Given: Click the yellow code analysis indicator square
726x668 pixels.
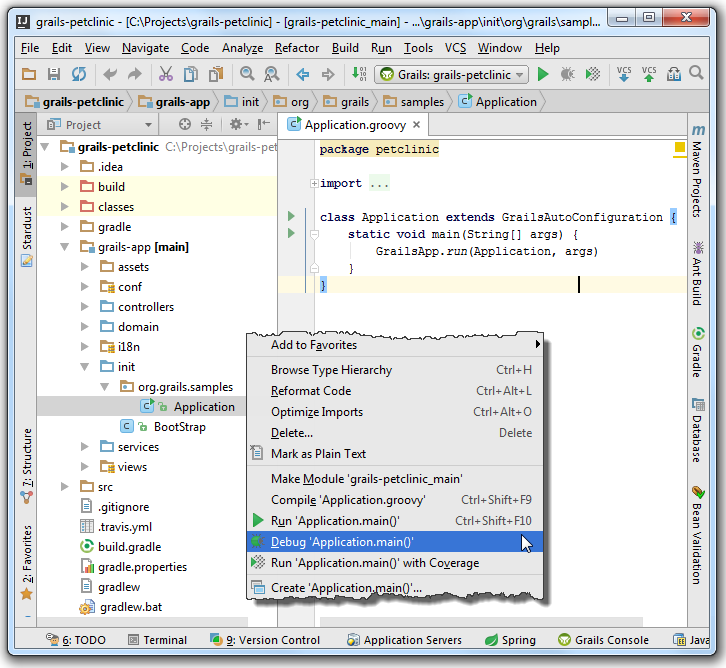Looking at the screenshot, I should pyautogui.click(x=679, y=147).
